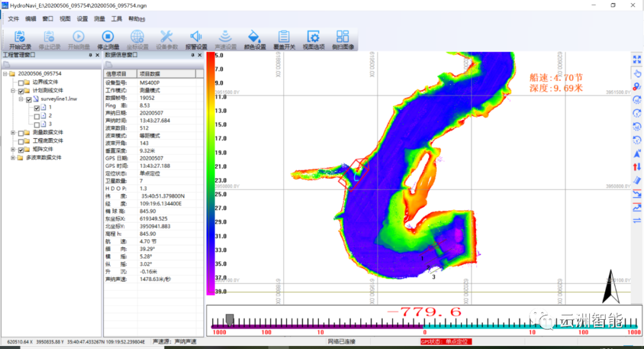Collapse the 20200506_095754 project root node
Viewport: 644px width, 349px height.
[x=5, y=74]
